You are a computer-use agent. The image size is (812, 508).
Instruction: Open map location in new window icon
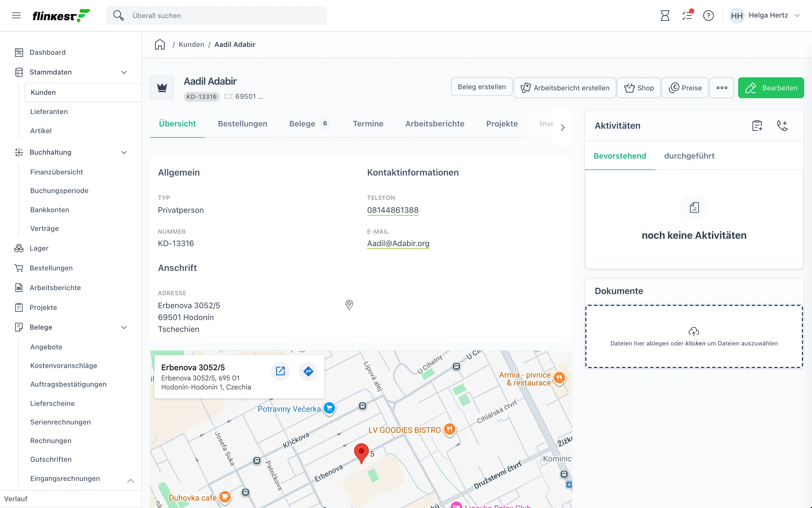click(280, 371)
